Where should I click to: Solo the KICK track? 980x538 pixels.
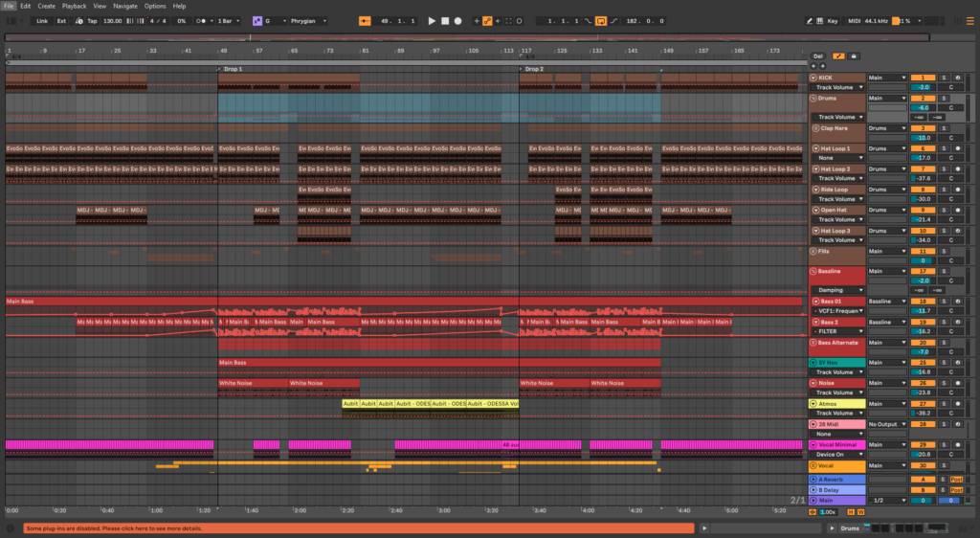[943, 78]
